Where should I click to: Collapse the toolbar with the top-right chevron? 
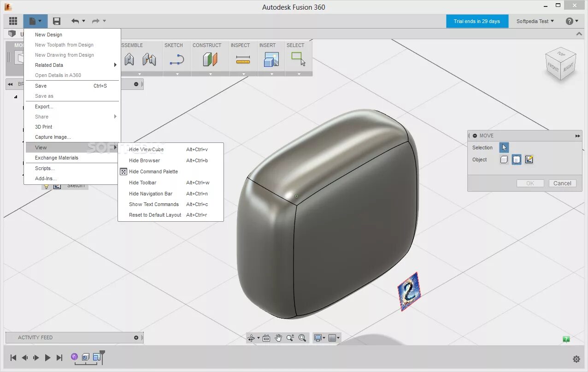tap(579, 34)
